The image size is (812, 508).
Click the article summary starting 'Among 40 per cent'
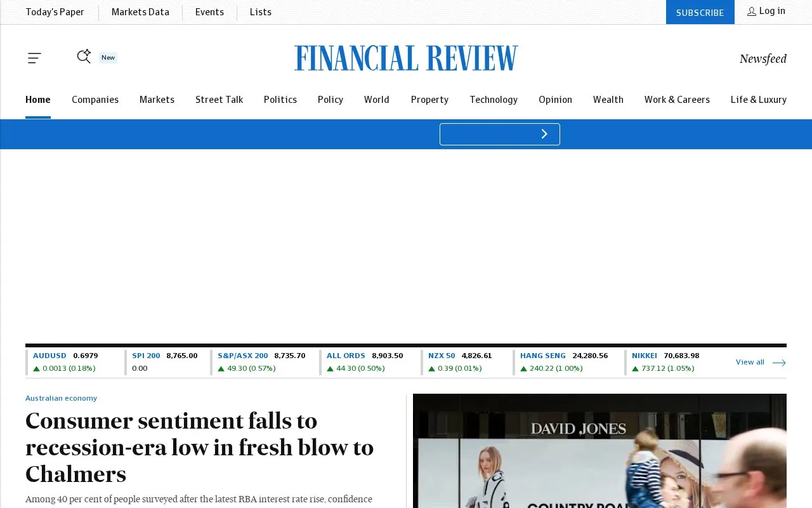click(199, 500)
